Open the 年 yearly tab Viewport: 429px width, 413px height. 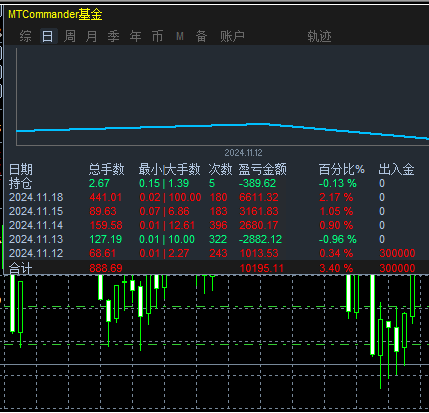click(136, 36)
